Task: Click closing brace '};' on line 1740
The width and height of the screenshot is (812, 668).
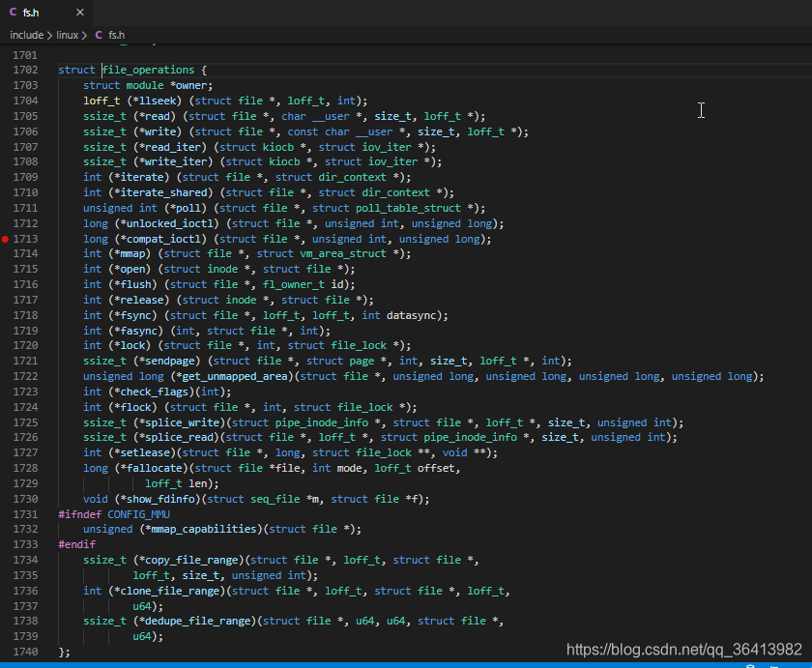Action: [x=64, y=652]
